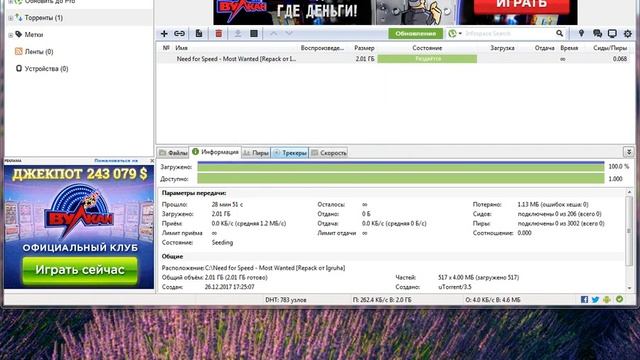Click the 2.01 ГБ size cell
The image size is (640, 360).
point(365,59)
